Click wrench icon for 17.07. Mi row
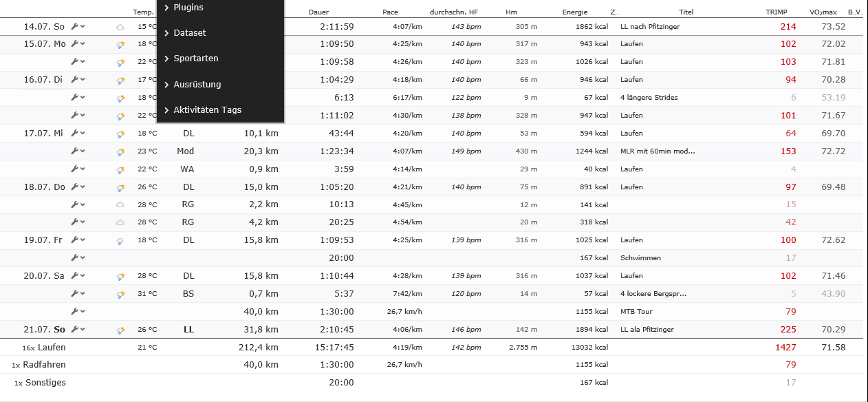The width and height of the screenshot is (868, 402). (75, 133)
